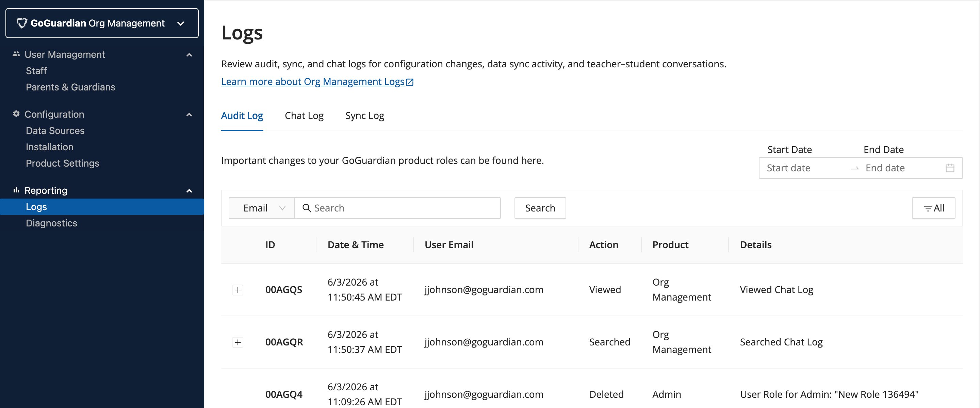Open Parents & Guardians page
The height and width of the screenshot is (408, 980).
70,87
